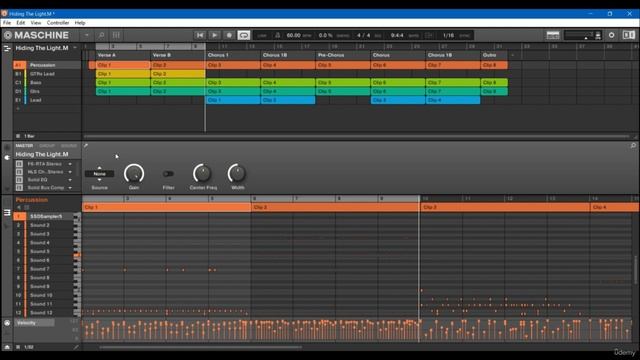The width and height of the screenshot is (640, 360).
Task: Open the browser search magnifier icon
Action: [x=101, y=36]
